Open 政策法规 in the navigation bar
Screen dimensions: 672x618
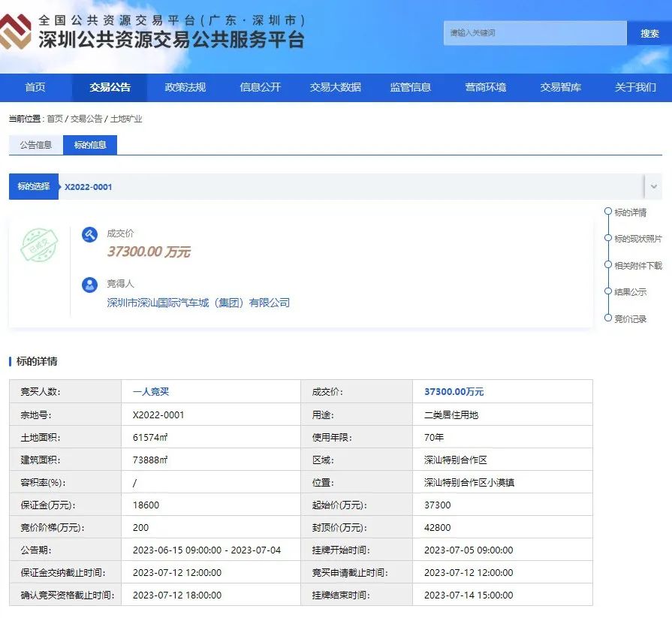coord(185,88)
